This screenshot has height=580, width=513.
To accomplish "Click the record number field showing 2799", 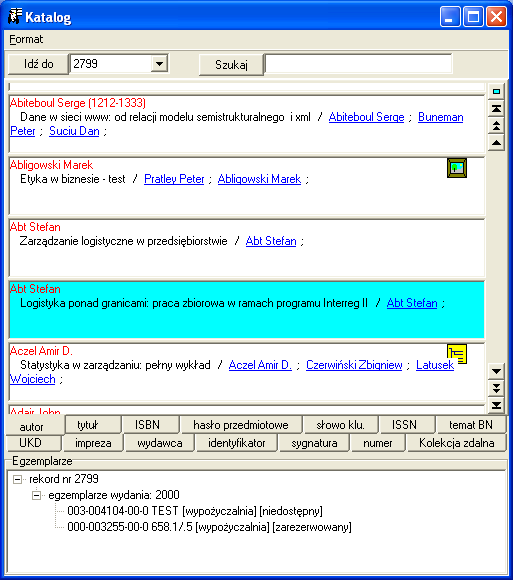I will [111, 64].
